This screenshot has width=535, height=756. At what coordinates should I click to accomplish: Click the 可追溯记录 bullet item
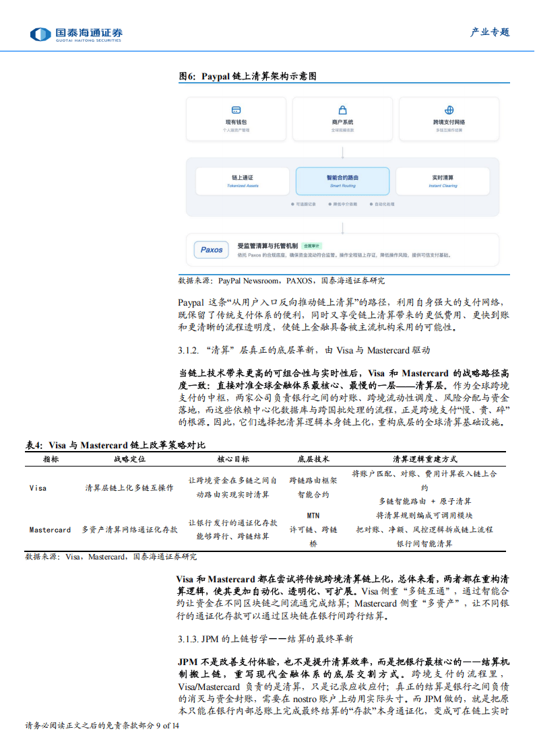coord(304,203)
